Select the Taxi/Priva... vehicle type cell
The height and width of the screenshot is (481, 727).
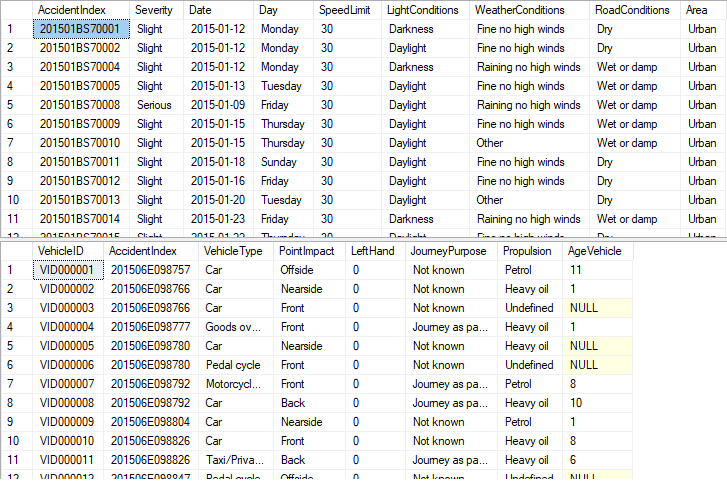[x=236, y=460]
